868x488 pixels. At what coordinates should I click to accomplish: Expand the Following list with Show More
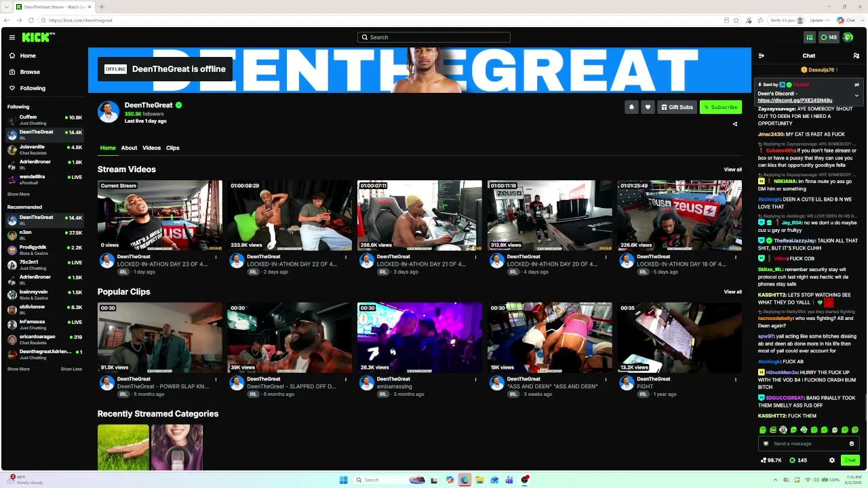point(18,195)
